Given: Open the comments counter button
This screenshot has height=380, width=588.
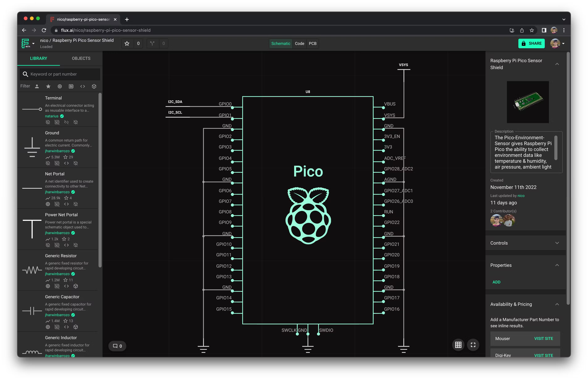Looking at the screenshot, I should point(117,346).
